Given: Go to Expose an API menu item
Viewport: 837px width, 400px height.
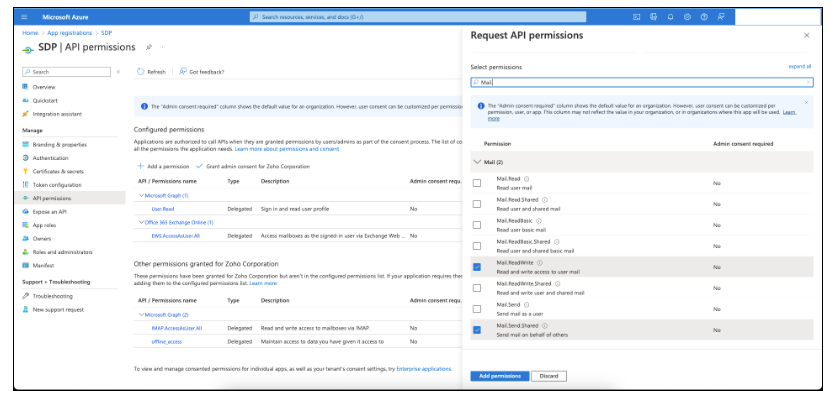Looking at the screenshot, I should [x=50, y=212].
